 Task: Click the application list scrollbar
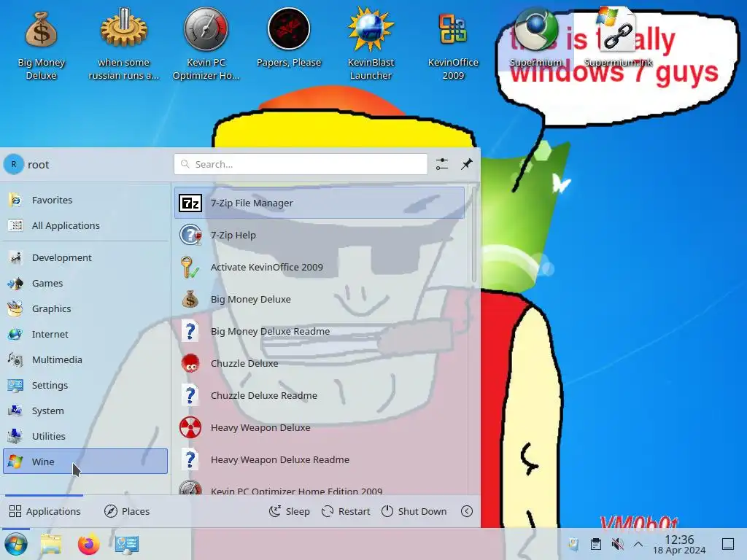[x=473, y=235]
